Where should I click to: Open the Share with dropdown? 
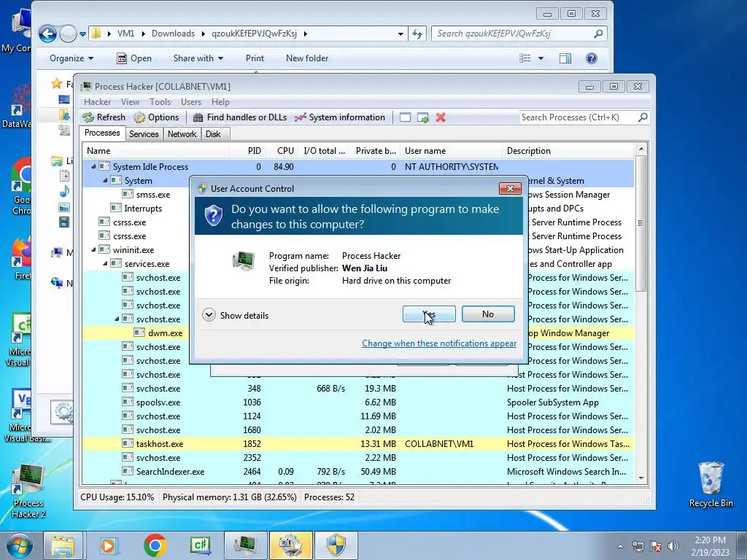click(198, 58)
